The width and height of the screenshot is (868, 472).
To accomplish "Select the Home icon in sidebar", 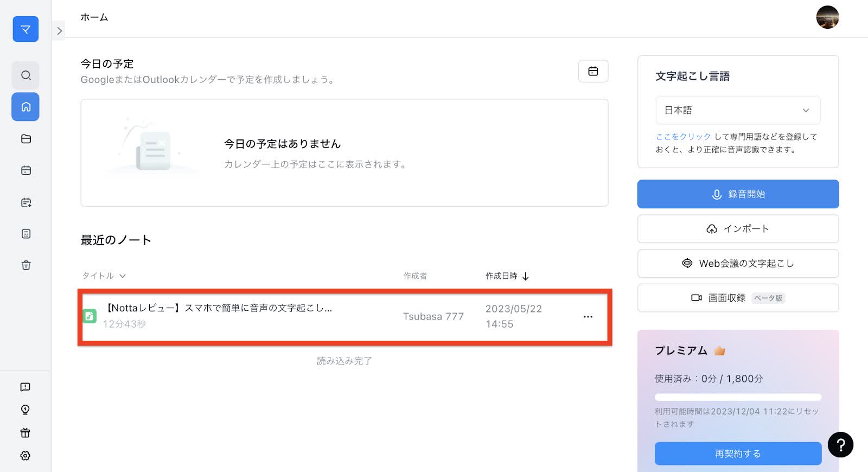I will [x=25, y=107].
